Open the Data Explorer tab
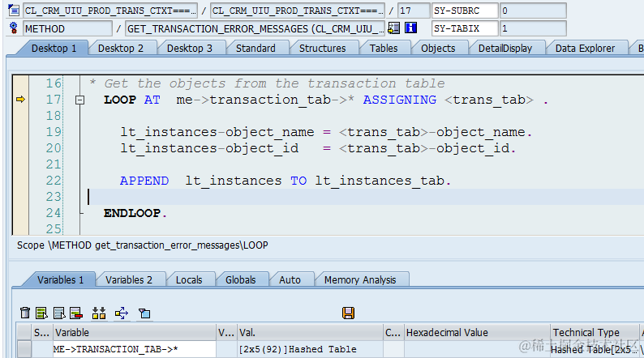This screenshot has height=358, width=644. coord(586,49)
